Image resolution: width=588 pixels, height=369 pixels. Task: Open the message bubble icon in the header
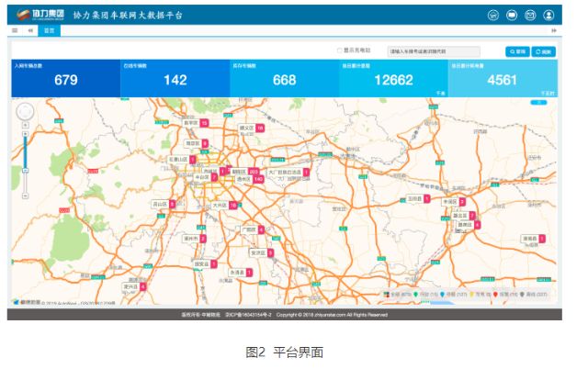tap(512, 16)
